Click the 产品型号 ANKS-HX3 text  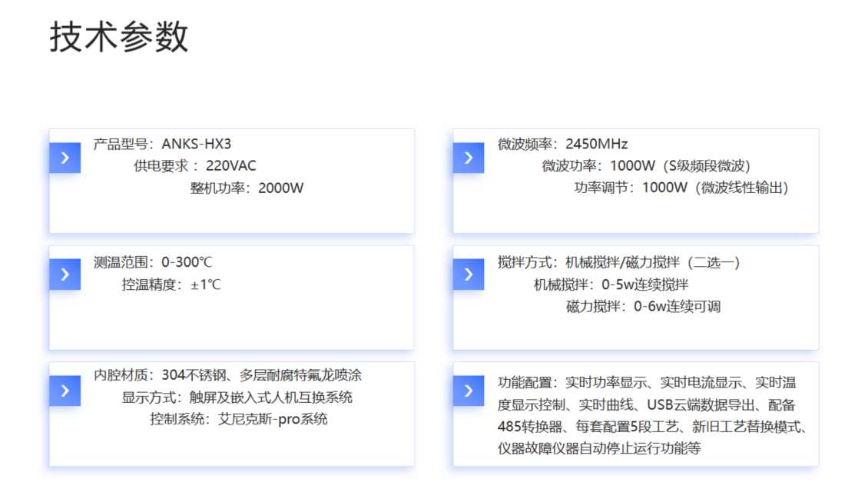pos(162,144)
